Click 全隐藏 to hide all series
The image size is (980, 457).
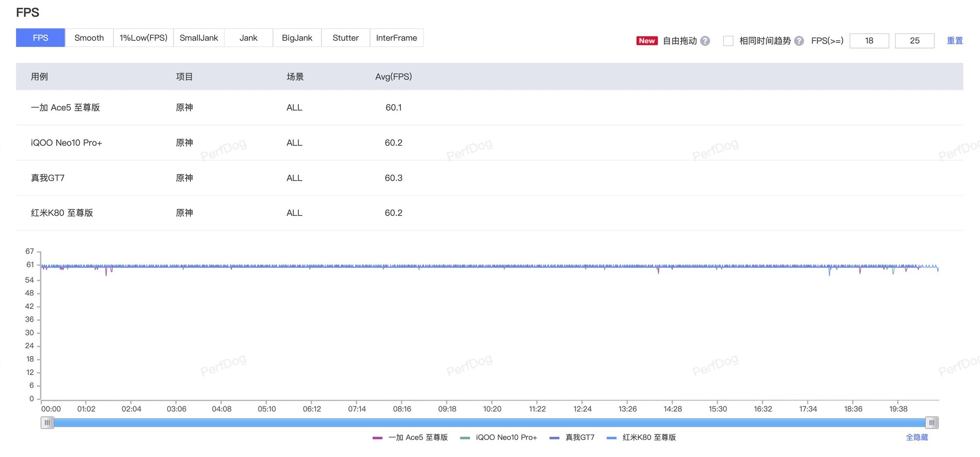[x=916, y=437]
